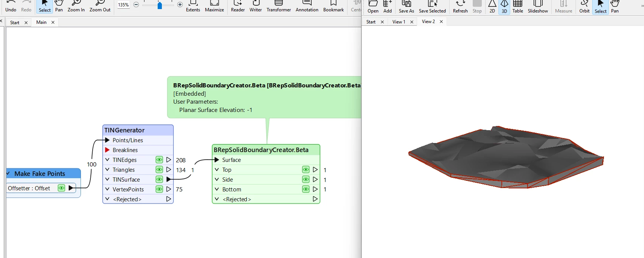
Task: Click the Measure tool in inspector
Action: [x=563, y=7]
